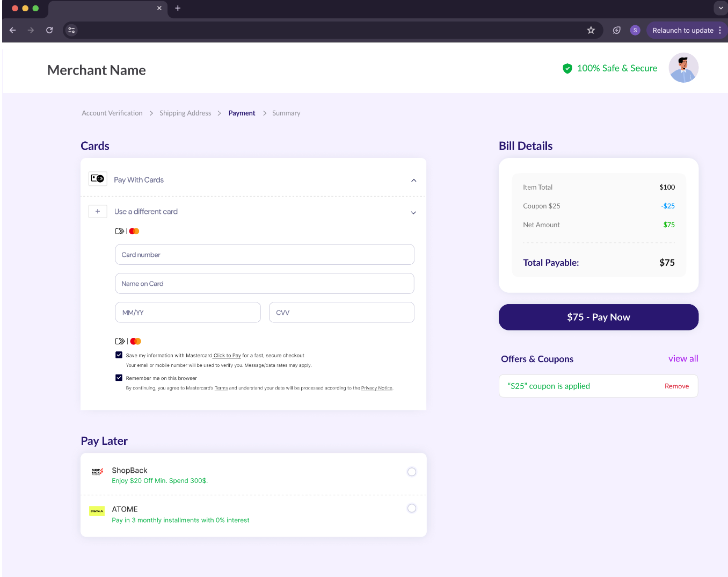
Task: Focus the Name on Card field
Action: [265, 284]
